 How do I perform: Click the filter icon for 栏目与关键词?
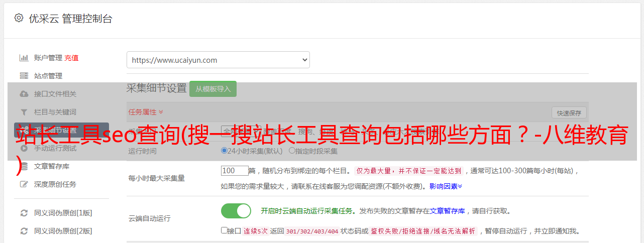(x=24, y=112)
